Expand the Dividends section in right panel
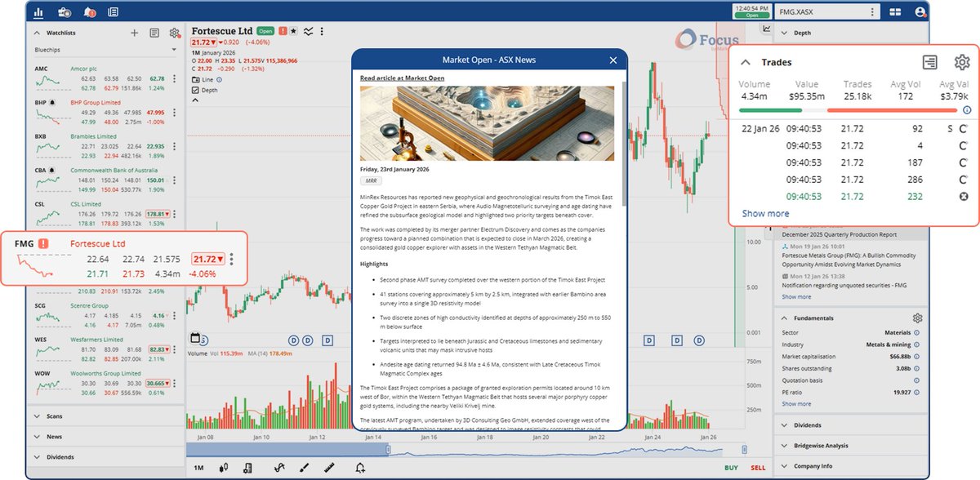The width and height of the screenshot is (980, 480). coord(784,425)
